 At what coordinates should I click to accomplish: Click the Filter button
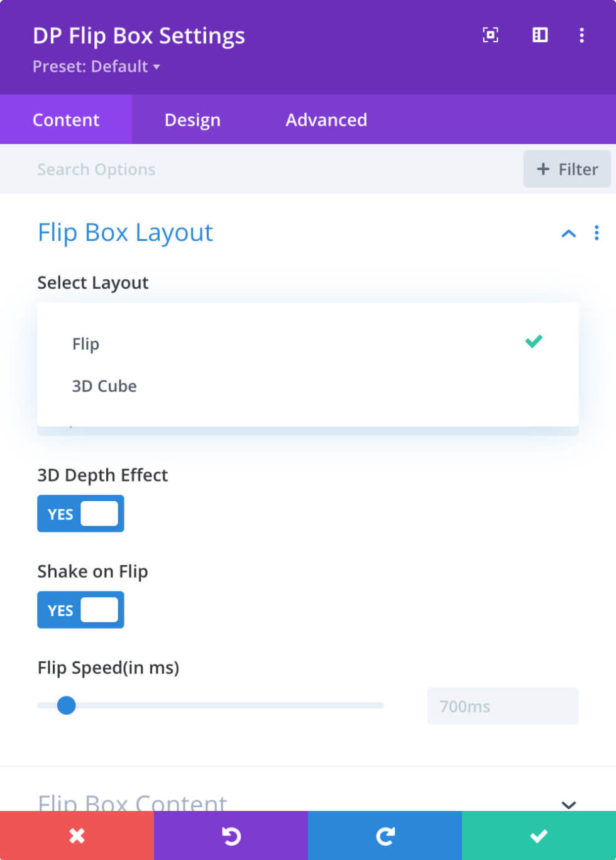568,169
